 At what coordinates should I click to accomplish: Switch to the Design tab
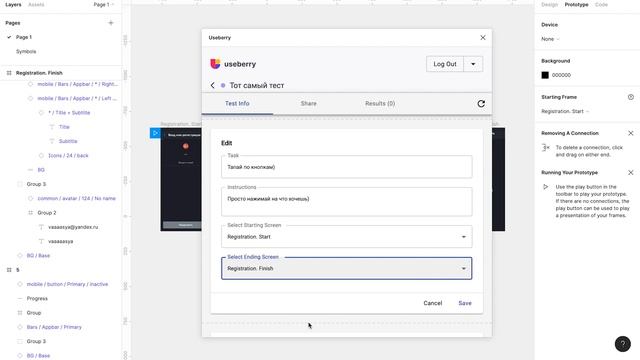point(549,4)
